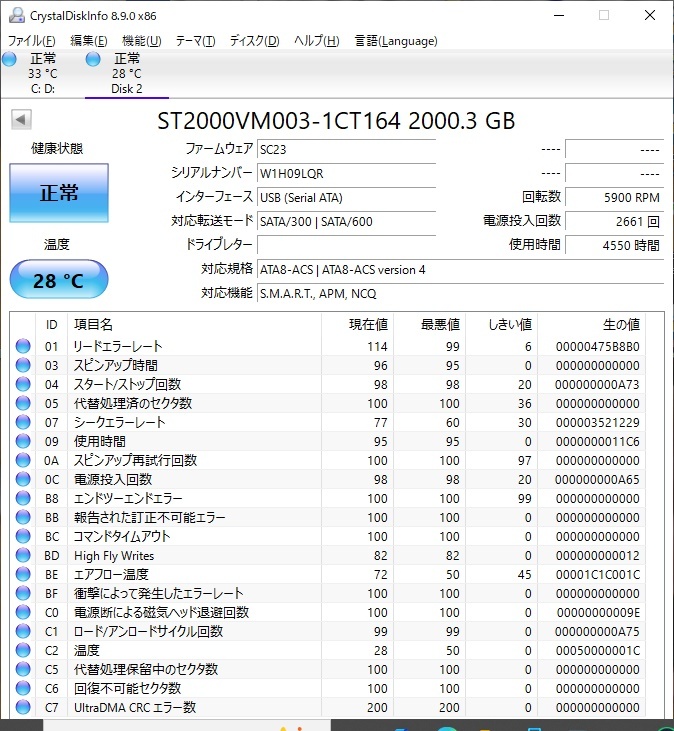
Task: Click the status icon for row BF 衝撃によって発生したエラーレート
Action: coord(23,593)
